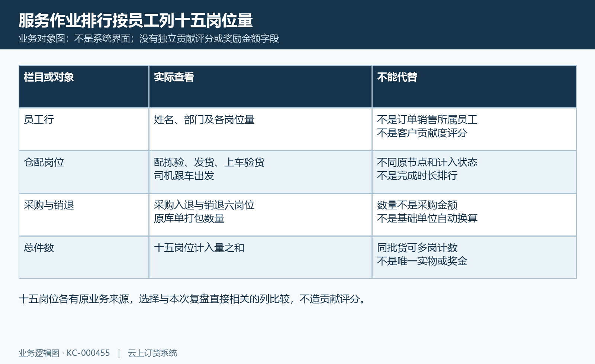
Task: Select the 采购与销退 row label
Action: pos(49,205)
